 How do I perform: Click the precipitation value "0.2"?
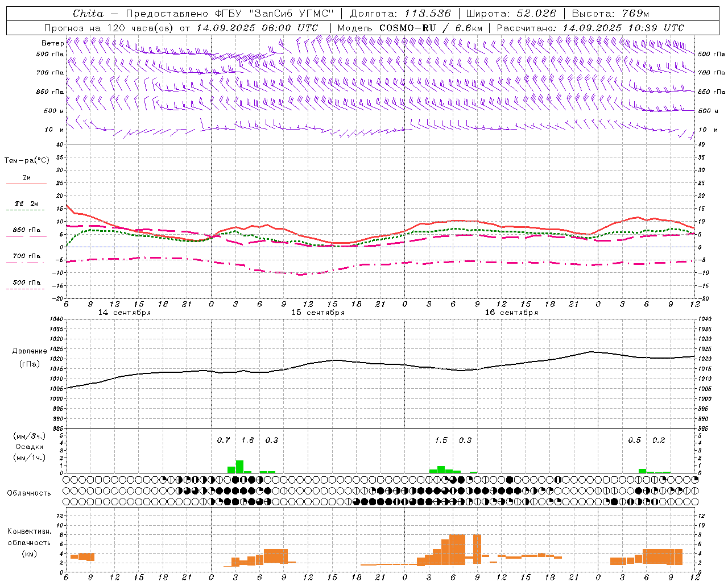coord(659,440)
